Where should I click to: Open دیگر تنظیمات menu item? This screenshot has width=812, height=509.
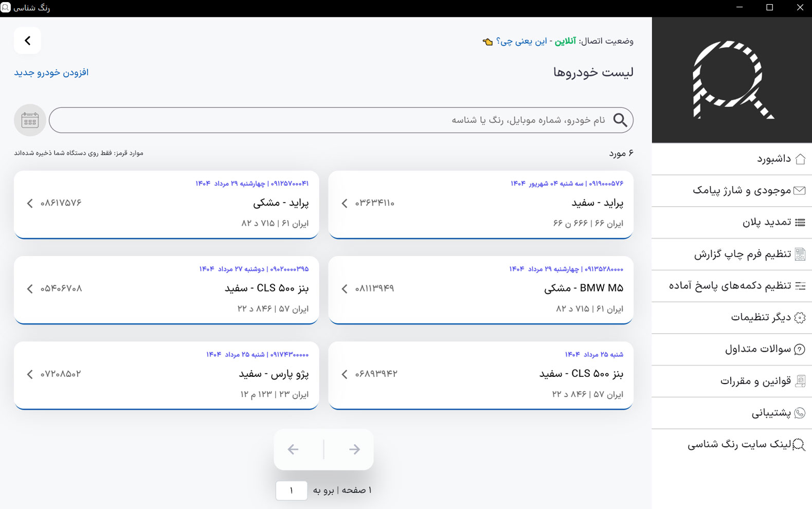pyautogui.click(x=732, y=318)
